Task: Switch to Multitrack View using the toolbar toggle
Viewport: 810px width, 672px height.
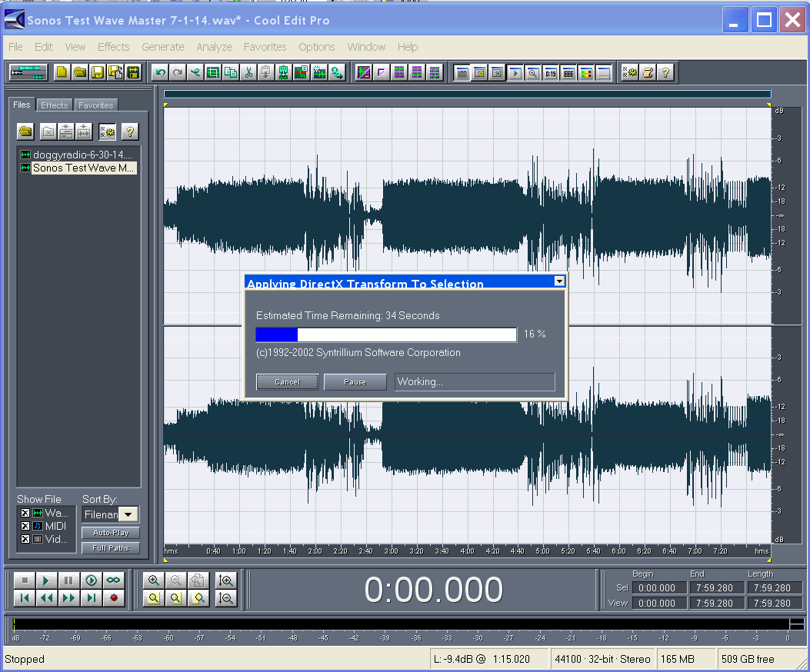Action: tap(28, 72)
